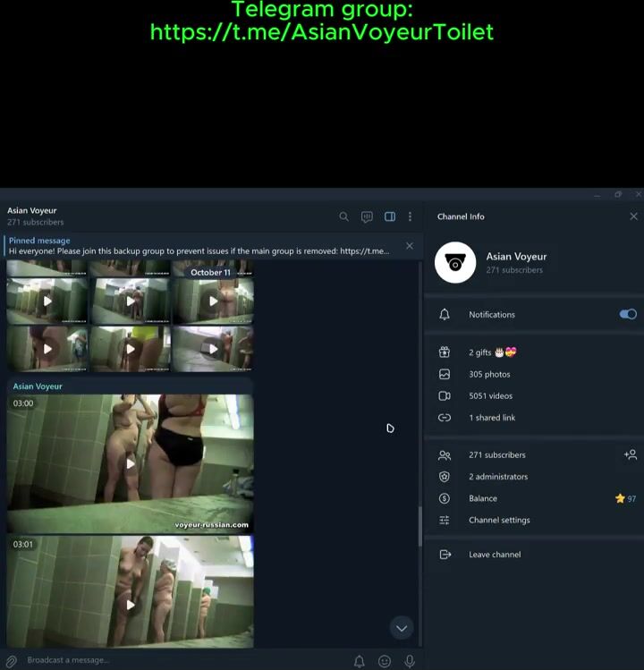Click the chain link icon
The width and height of the screenshot is (644, 670).
tap(445, 418)
